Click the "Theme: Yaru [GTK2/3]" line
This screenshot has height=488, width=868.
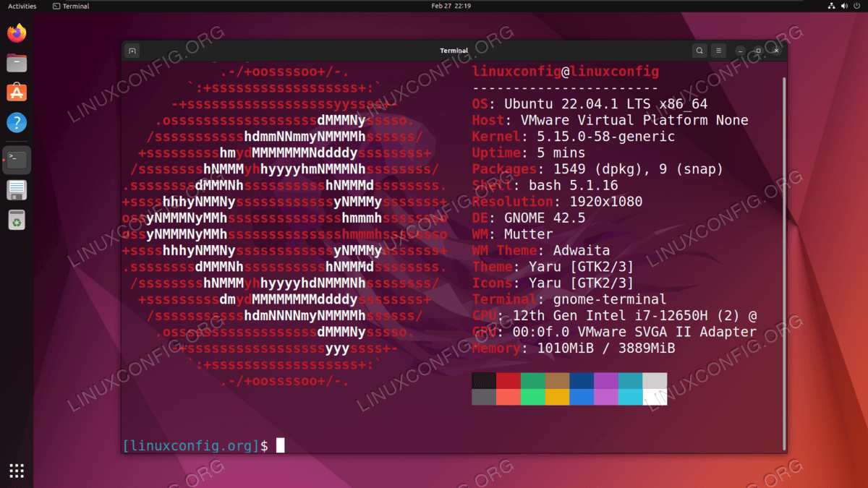553,267
